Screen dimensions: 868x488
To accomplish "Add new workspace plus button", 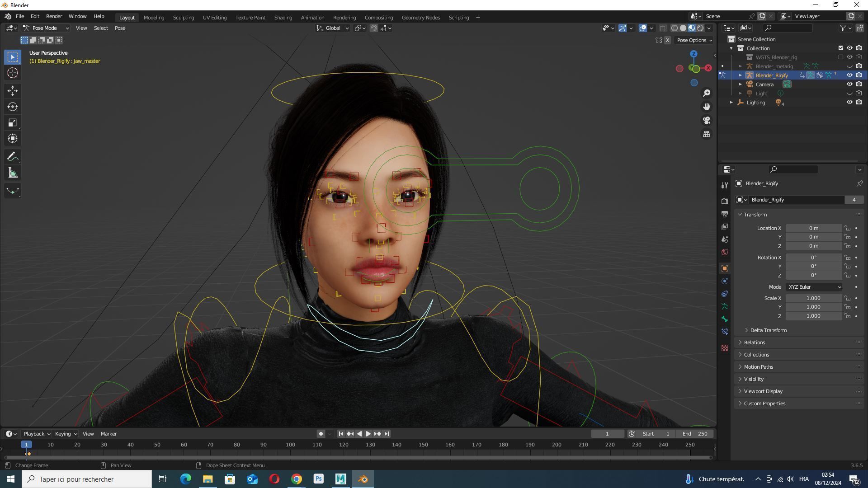I will 478,18.
